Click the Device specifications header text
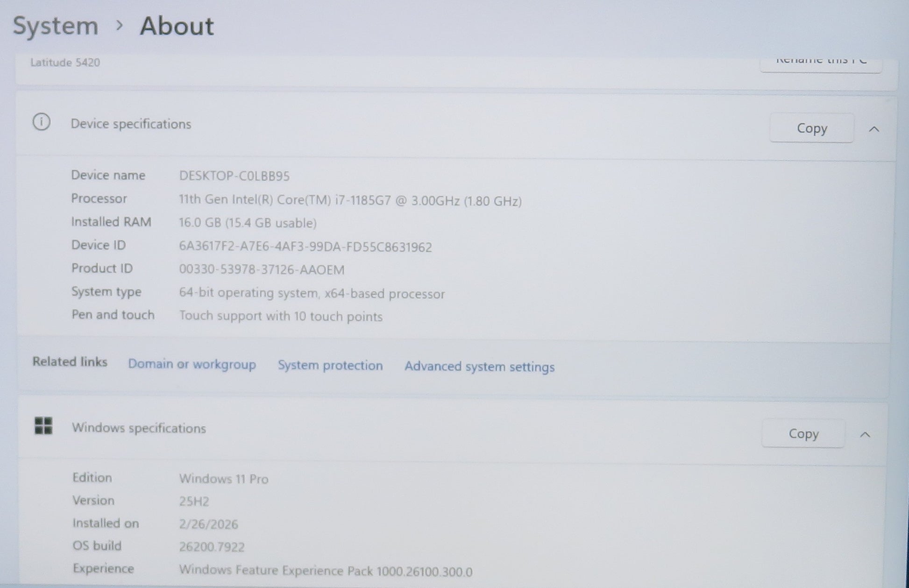Viewport: 909px width, 588px height. pos(131,124)
